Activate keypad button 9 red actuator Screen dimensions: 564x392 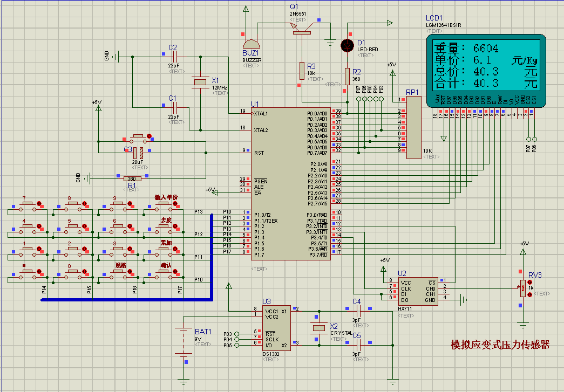(x=130, y=203)
